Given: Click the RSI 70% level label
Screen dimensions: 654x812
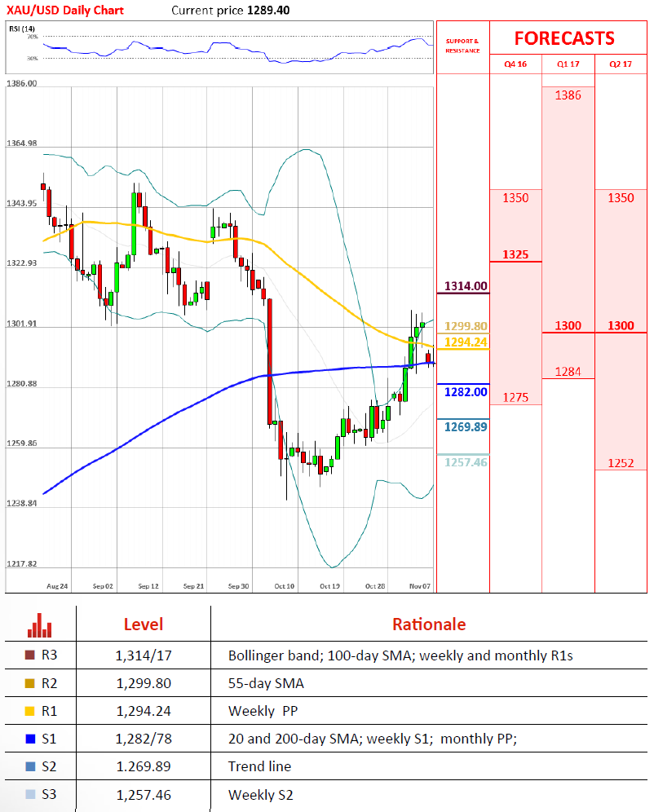Looking at the screenshot, I should (x=32, y=37).
